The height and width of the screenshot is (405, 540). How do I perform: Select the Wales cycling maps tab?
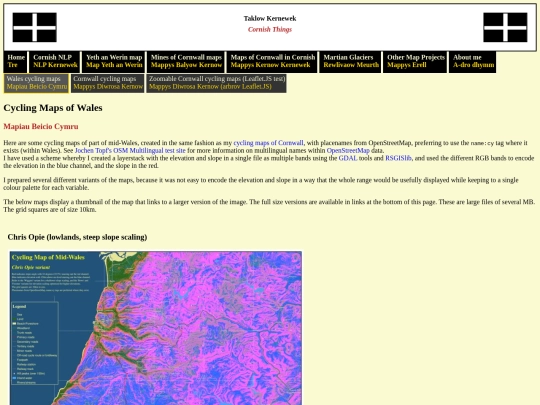tap(36, 83)
